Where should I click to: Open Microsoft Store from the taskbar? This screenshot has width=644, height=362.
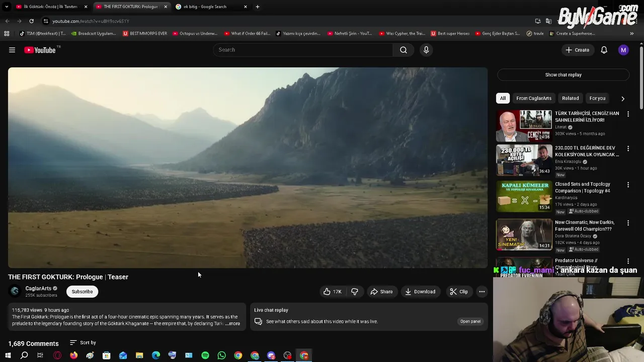106,355
